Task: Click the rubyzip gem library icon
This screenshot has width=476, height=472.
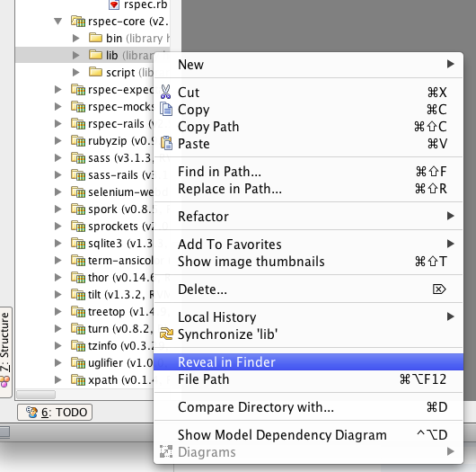Action: (x=78, y=141)
